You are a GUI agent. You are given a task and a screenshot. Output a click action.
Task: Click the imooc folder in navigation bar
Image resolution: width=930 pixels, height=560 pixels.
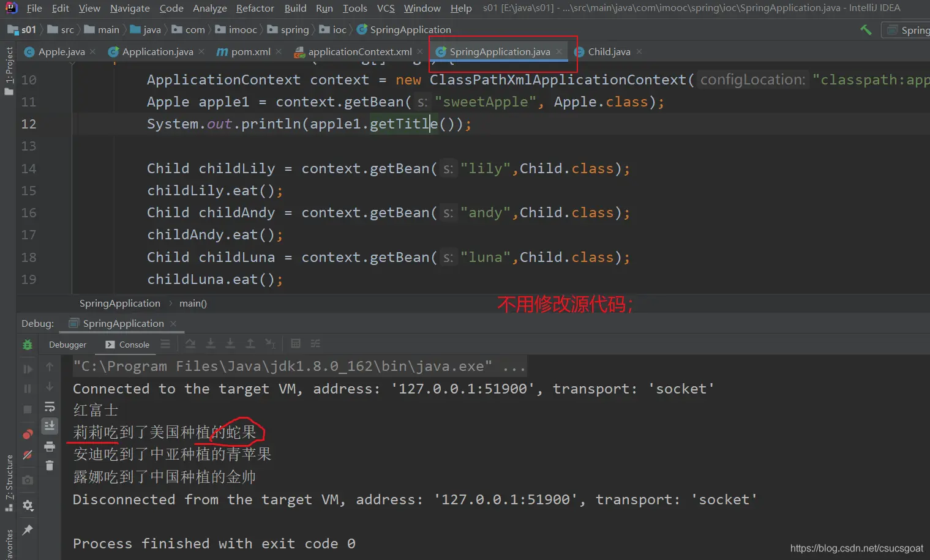242,29
